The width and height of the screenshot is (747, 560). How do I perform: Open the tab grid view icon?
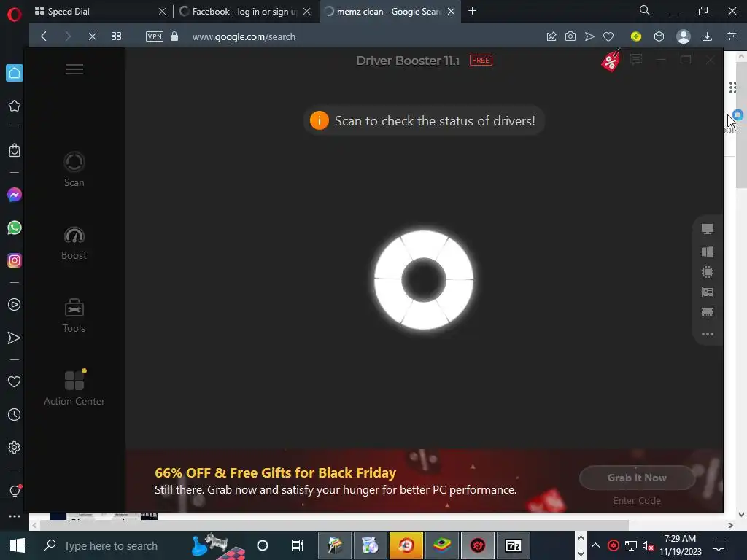pyautogui.click(x=116, y=36)
